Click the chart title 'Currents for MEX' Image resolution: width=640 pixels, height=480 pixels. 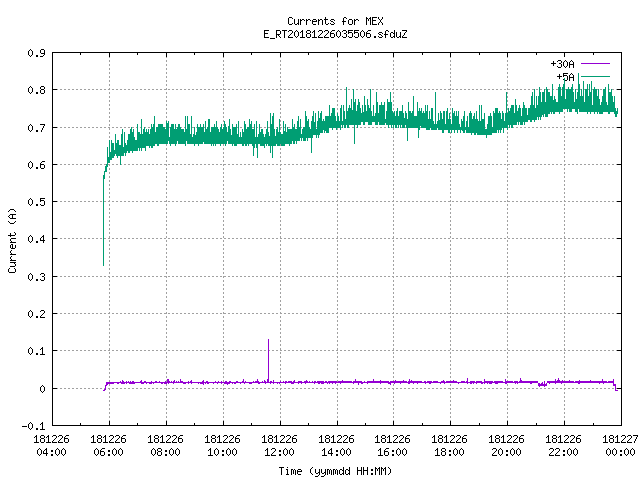coord(335,21)
